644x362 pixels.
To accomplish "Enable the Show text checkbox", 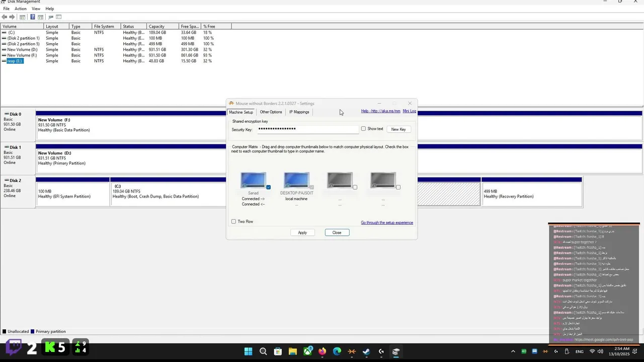I will (x=363, y=129).
